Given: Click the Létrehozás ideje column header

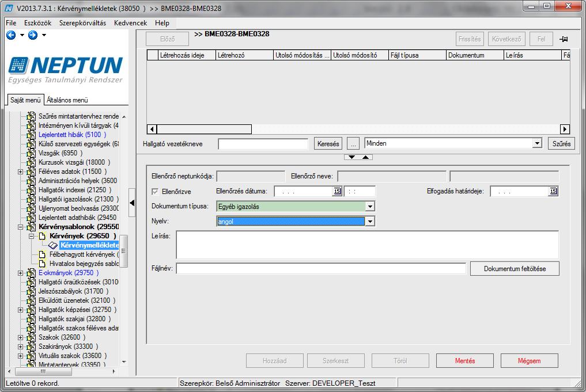Looking at the screenshot, I should pyautogui.click(x=187, y=55).
